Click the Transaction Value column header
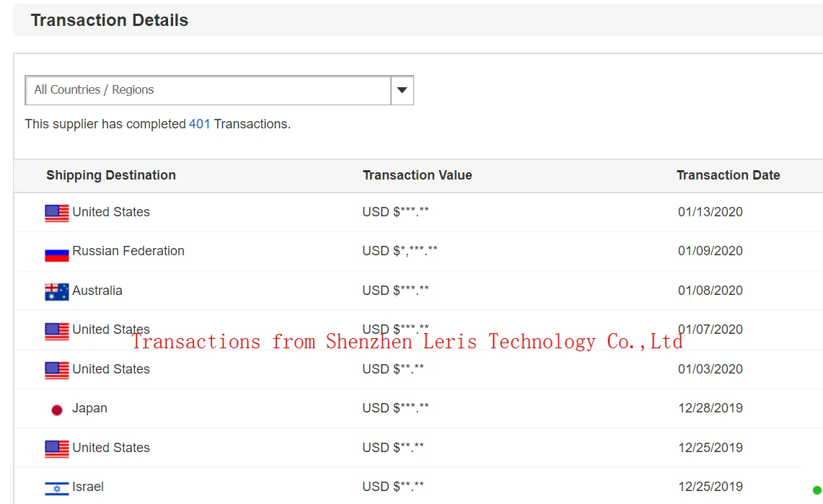The image size is (823, 504). [417, 175]
